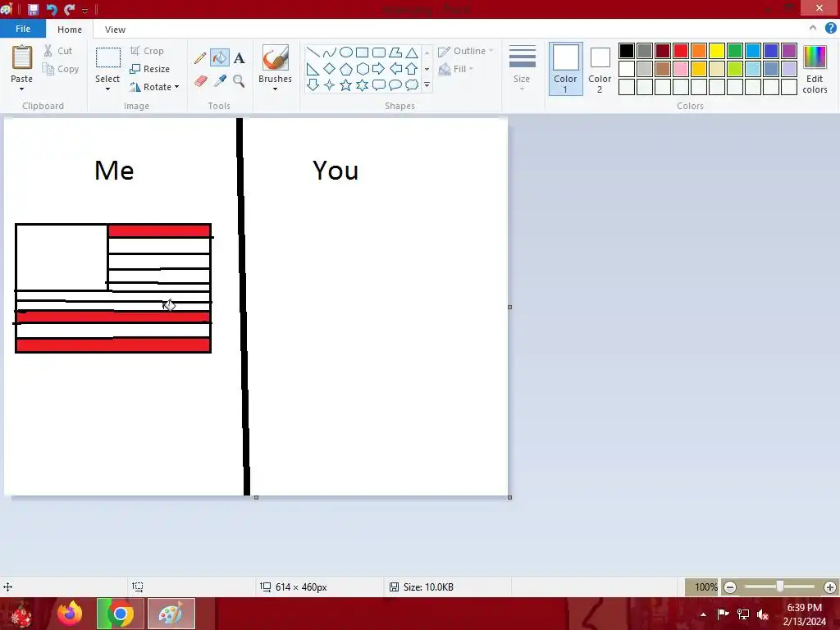Expand the Shapes gallery more arrow
The height and width of the screenshot is (630, 840).
click(427, 84)
